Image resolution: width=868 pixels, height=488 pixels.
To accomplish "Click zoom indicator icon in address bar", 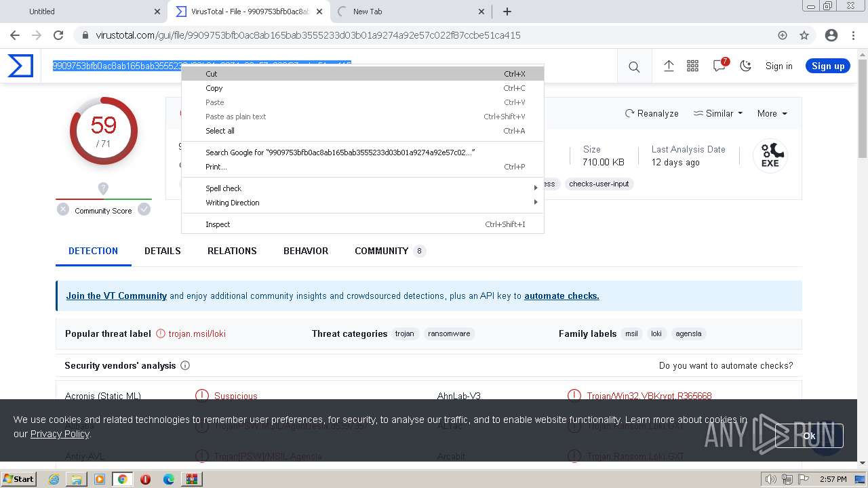I will 783,35.
